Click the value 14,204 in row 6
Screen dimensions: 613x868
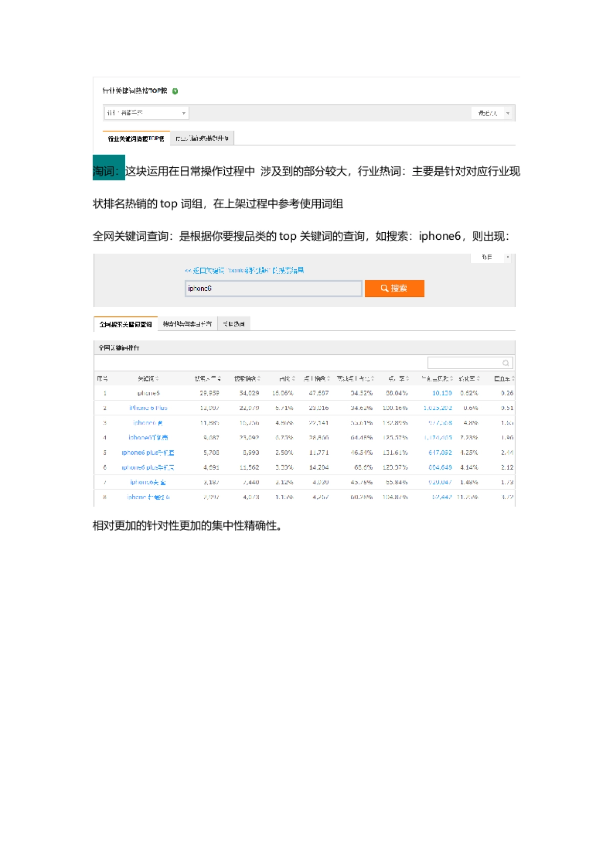coord(319,468)
